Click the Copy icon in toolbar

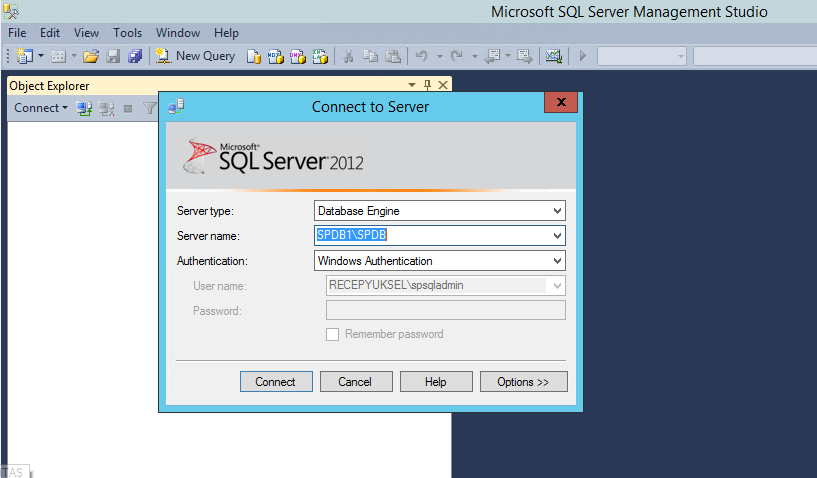coord(370,56)
